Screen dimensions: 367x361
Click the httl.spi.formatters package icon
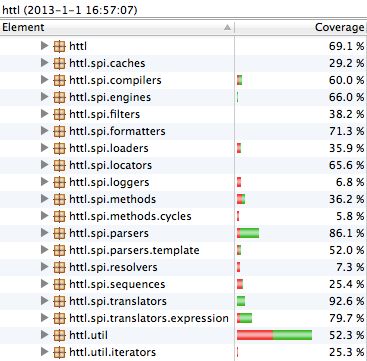click(x=59, y=131)
